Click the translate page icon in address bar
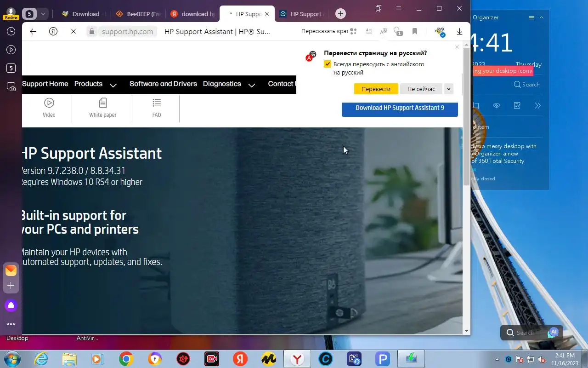588x368 pixels. [384, 31]
